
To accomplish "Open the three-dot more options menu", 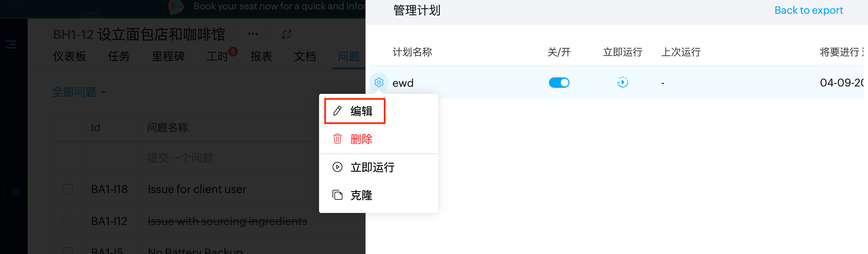I will 253,34.
